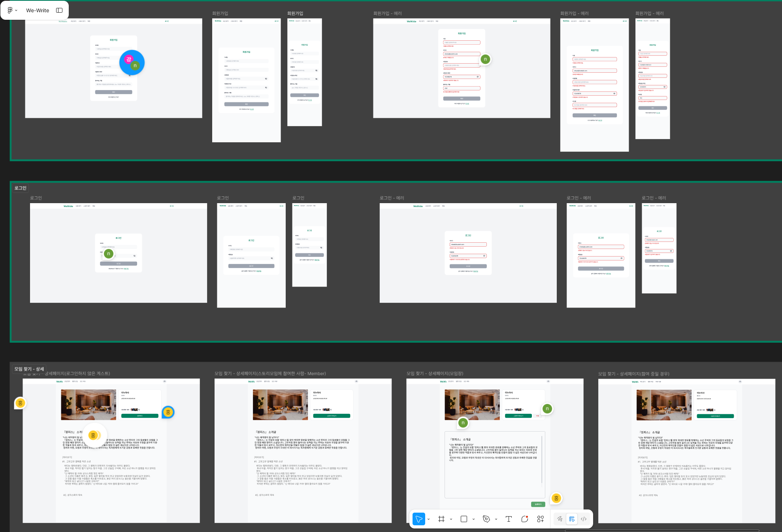Open the Actions components tool
Screen dimensions: 782x532
pyautogui.click(x=541, y=519)
